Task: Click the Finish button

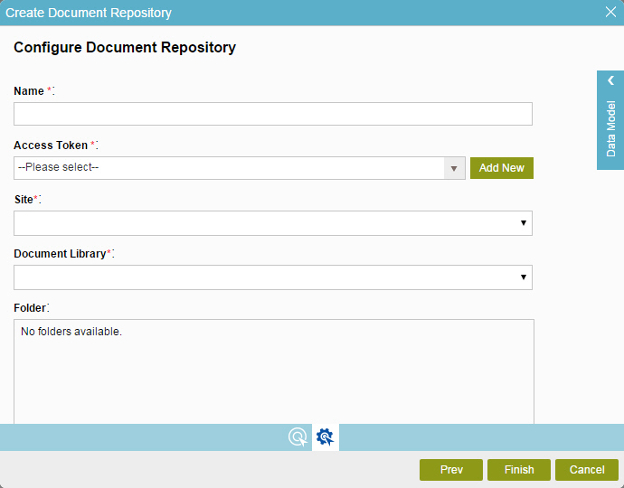Action: pyautogui.click(x=519, y=470)
